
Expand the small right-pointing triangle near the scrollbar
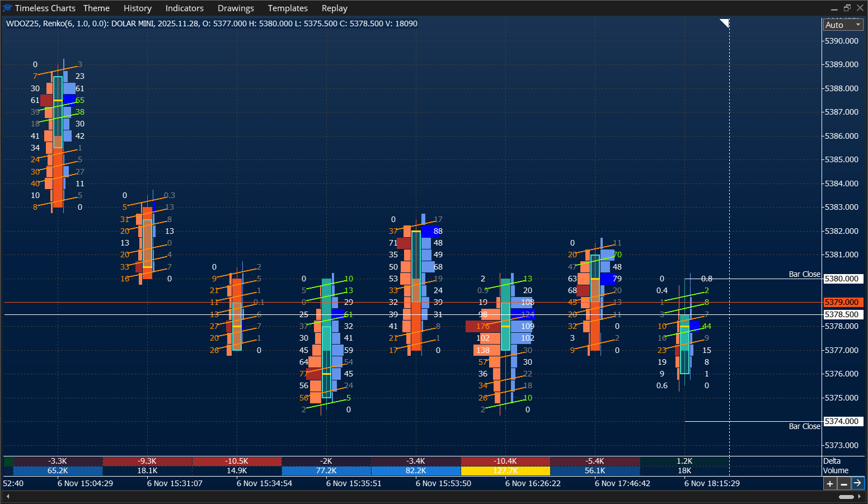pos(859,496)
